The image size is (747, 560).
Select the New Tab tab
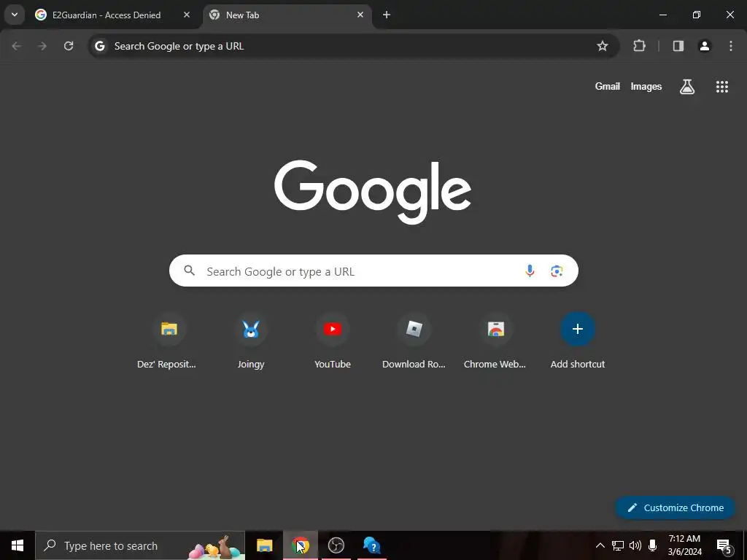pyautogui.click(x=287, y=15)
